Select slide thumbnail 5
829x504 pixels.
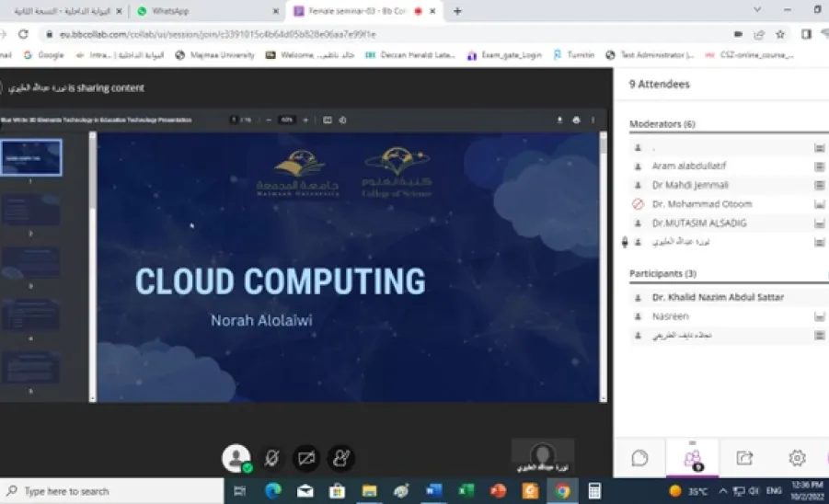(31, 367)
